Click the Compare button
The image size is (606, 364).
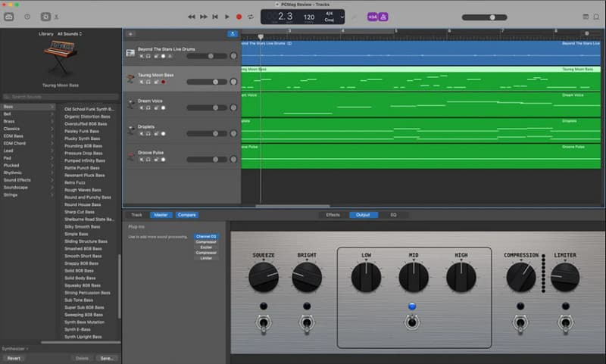[x=186, y=215]
